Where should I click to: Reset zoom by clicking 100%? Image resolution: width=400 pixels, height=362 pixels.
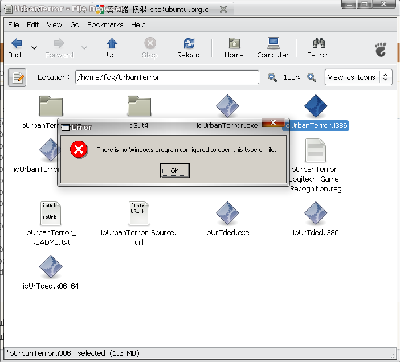291,78
